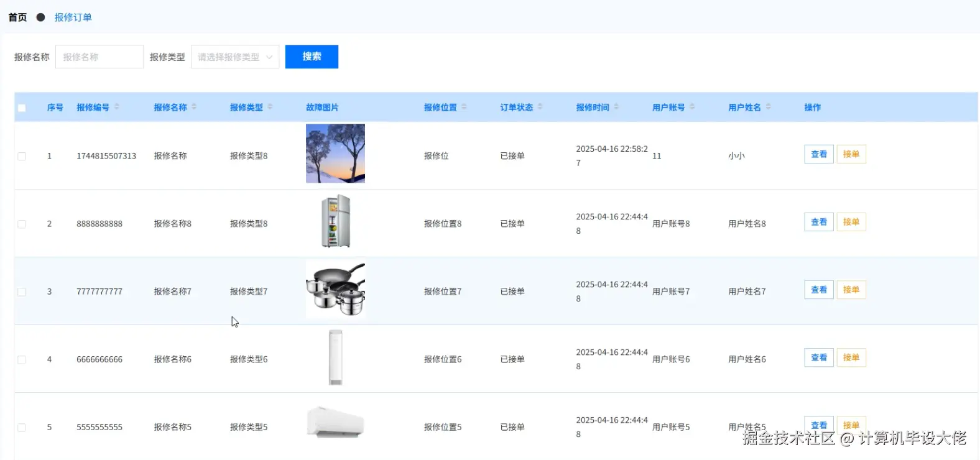Select cell text 8888888888

point(99,224)
